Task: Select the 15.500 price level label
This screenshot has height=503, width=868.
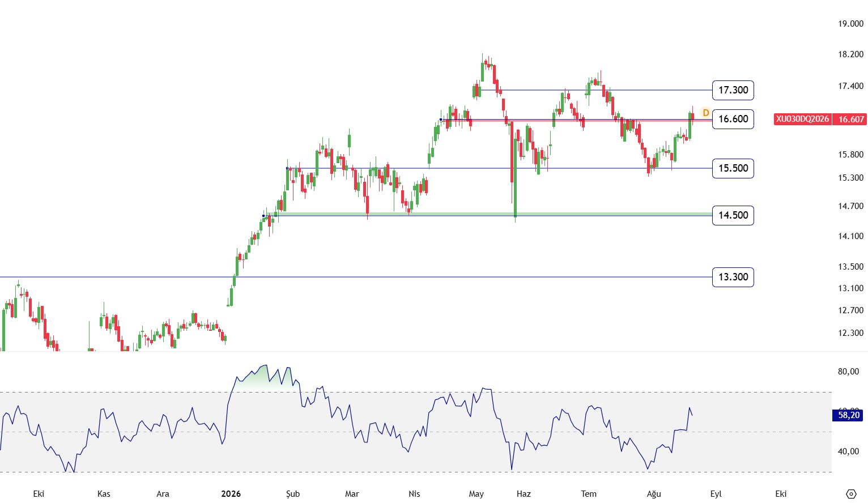Action: [x=733, y=168]
